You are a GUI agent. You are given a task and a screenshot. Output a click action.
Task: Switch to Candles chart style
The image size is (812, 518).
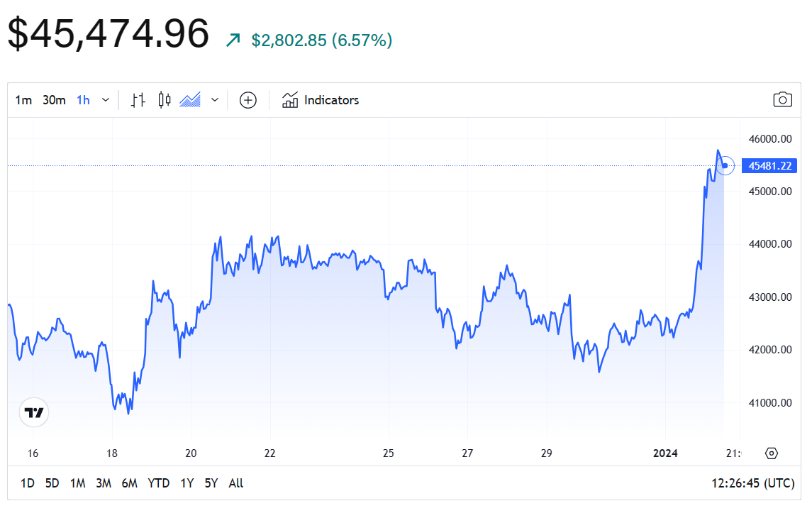[165, 100]
